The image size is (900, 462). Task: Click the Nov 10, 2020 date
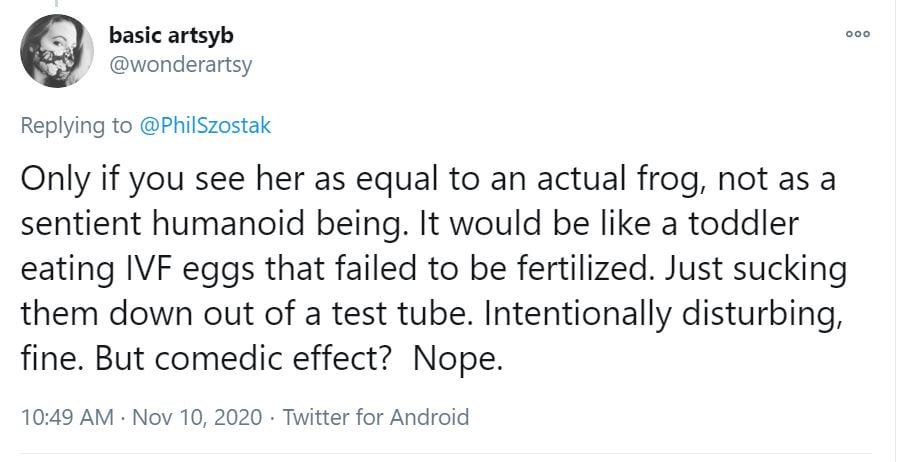pyautogui.click(x=199, y=416)
